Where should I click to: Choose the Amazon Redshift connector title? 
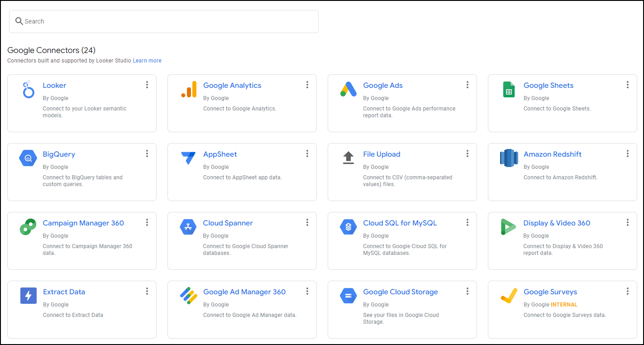[553, 154]
